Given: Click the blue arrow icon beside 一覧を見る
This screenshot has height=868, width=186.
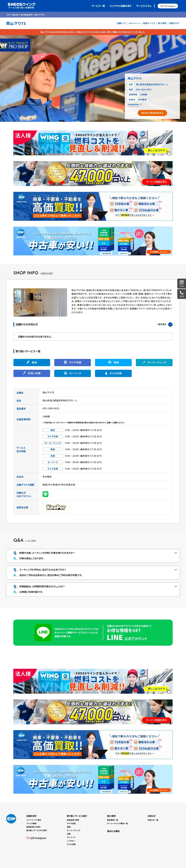Looking at the screenshot, I should pyautogui.click(x=170, y=324).
